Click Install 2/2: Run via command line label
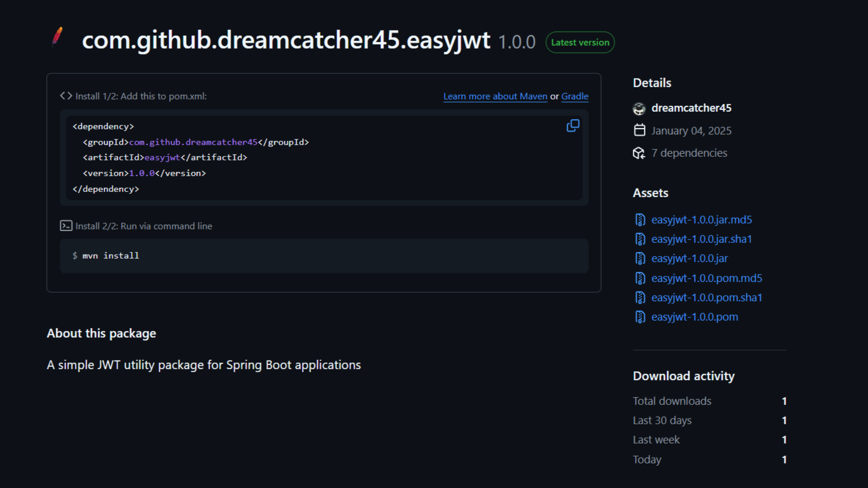 tap(144, 226)
